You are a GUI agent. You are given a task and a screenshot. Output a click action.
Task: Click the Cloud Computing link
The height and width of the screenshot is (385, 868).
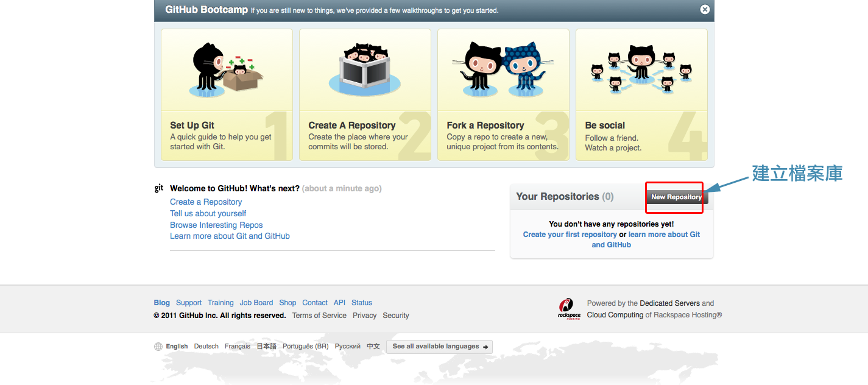click(615, 315)
